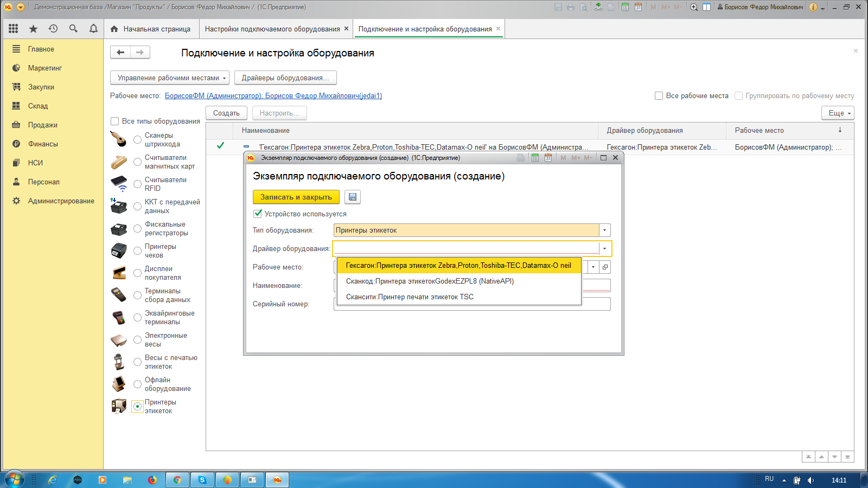The height and width of the screenshot is (488, 868).
Task: Expand Тип оборудования dropdown arrow
Action: click(604, 230)
